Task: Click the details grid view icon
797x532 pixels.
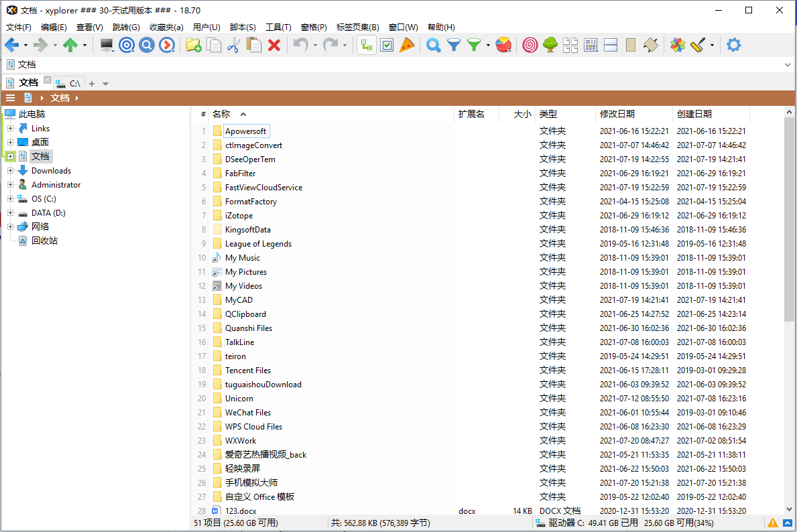Action: (591, 45)
